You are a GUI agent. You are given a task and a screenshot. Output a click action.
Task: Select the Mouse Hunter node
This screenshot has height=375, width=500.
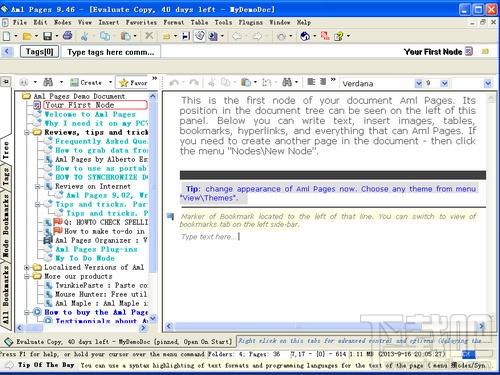click(101, 294)
